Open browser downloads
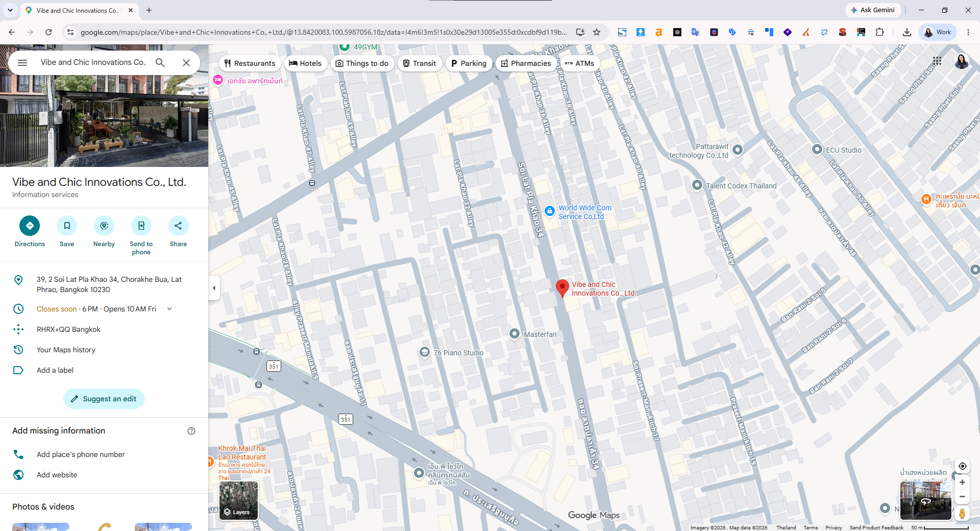This screenshot has height=531, width=980. pyautogui.click(x=907, y=32)
